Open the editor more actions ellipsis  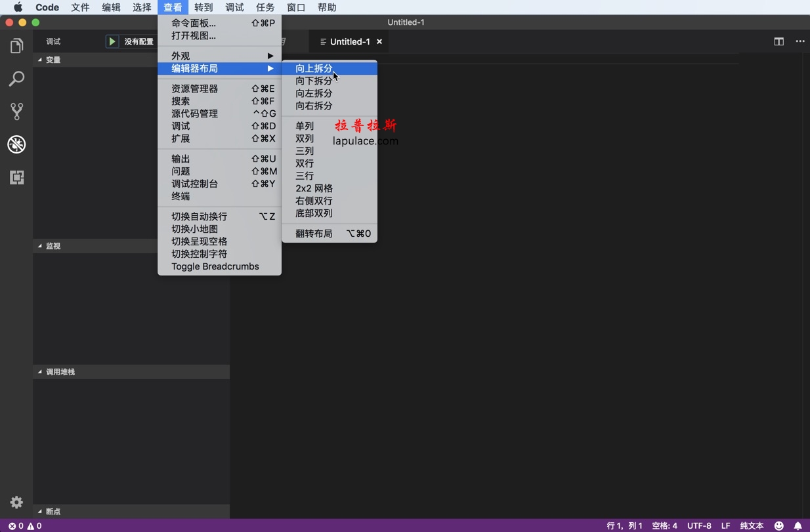[x=799, y=41]
